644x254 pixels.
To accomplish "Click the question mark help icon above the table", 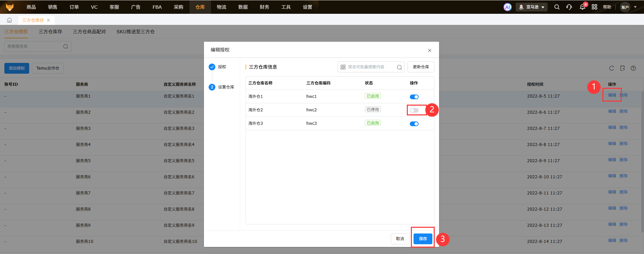I will point(633,68).
